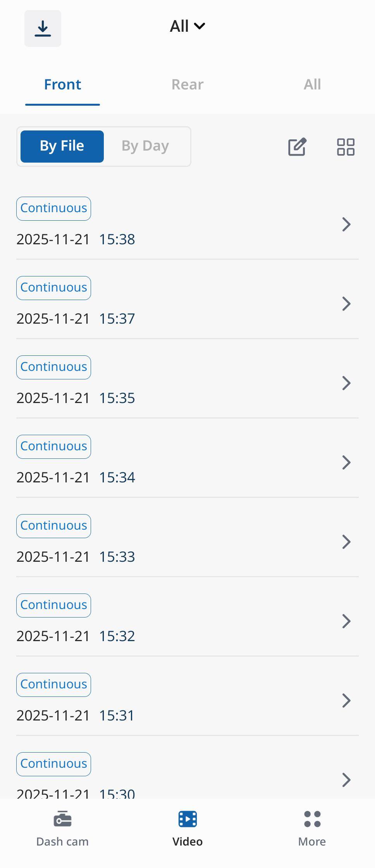This screenshot has width=375, height=868.
Task: Tap Continuous tag on 15:34 recording
Action: click(x=53, y=446)
